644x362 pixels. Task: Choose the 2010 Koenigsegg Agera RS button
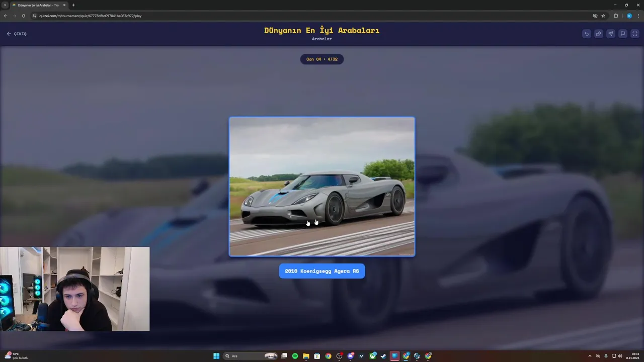coord(322,271)
